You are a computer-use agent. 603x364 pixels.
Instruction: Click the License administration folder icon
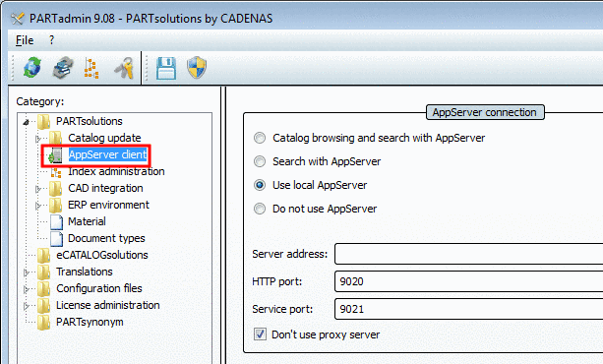43,305
